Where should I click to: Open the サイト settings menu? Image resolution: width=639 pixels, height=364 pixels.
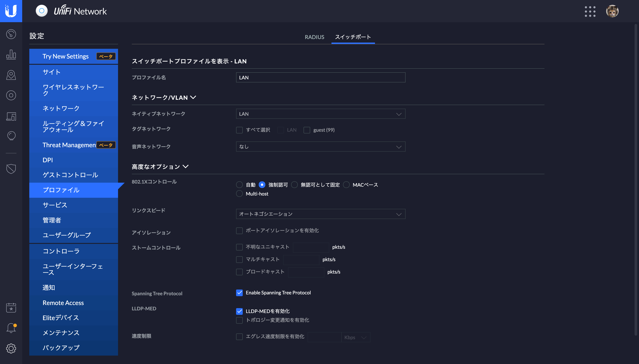74,72
